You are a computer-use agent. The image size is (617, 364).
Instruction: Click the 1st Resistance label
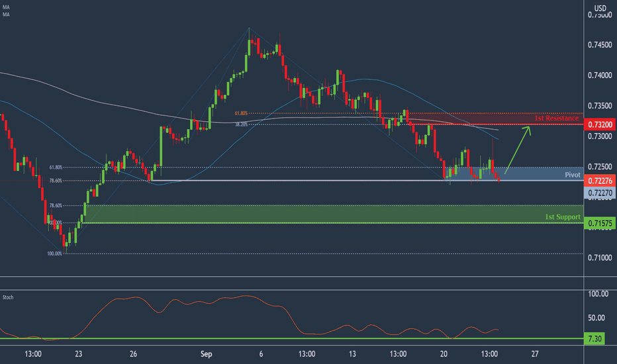pos(556,118)
